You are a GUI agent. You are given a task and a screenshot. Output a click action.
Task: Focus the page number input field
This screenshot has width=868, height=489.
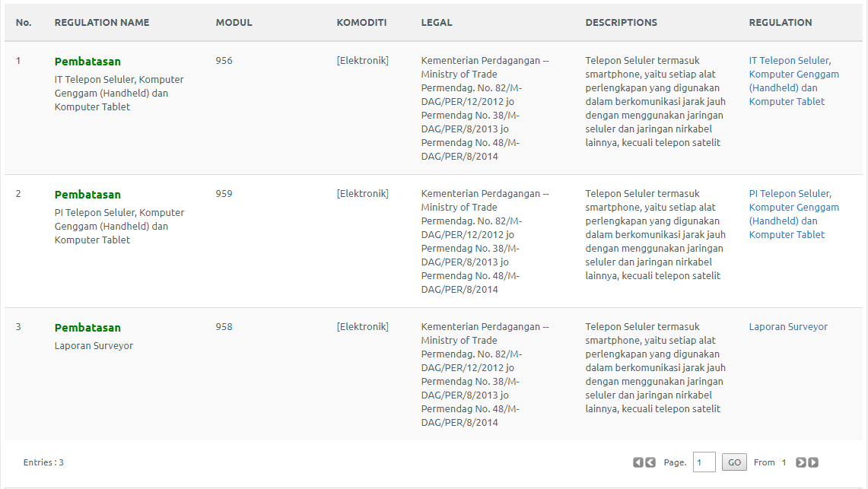[704, 462]
